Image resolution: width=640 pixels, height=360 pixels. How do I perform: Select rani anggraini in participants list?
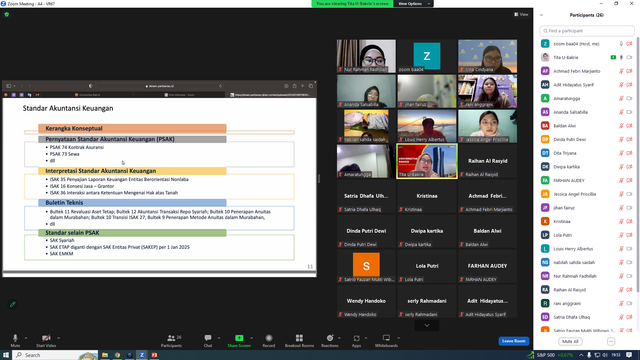pos(587,304)
